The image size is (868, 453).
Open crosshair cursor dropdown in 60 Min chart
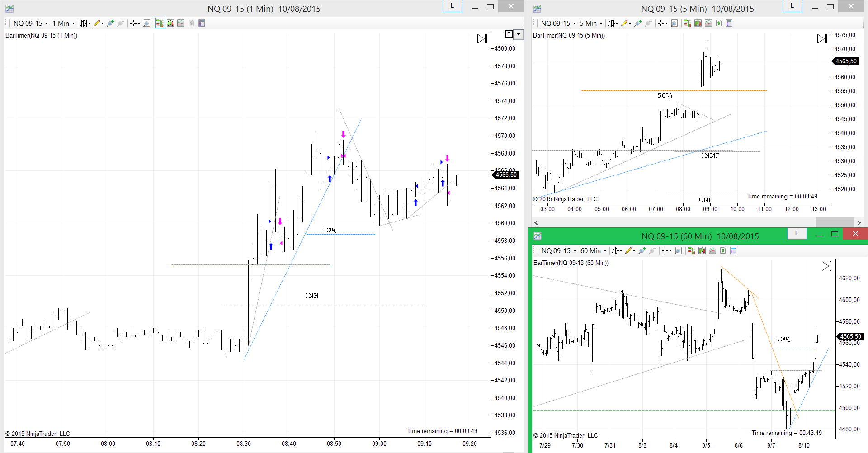[666, 250]
